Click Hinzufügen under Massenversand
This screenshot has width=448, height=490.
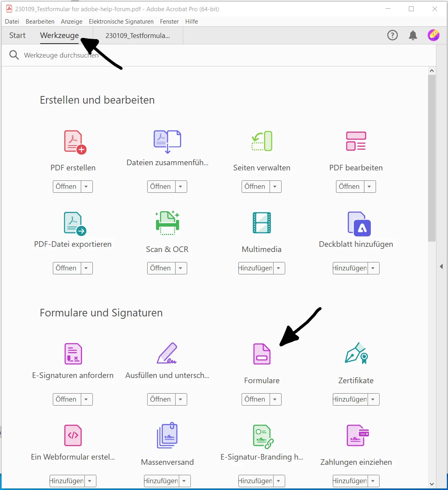pyautogui.click(x=162, y=481)
